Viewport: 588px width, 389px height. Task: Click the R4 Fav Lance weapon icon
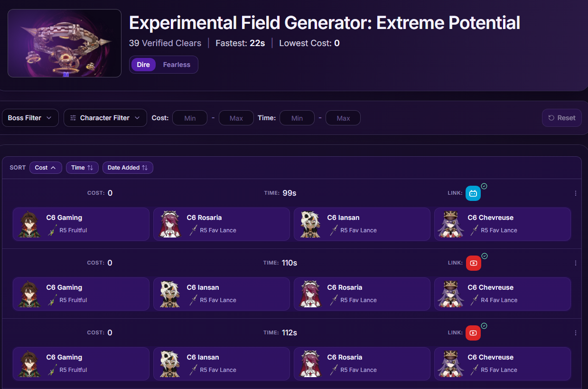(x=474, y=300)
